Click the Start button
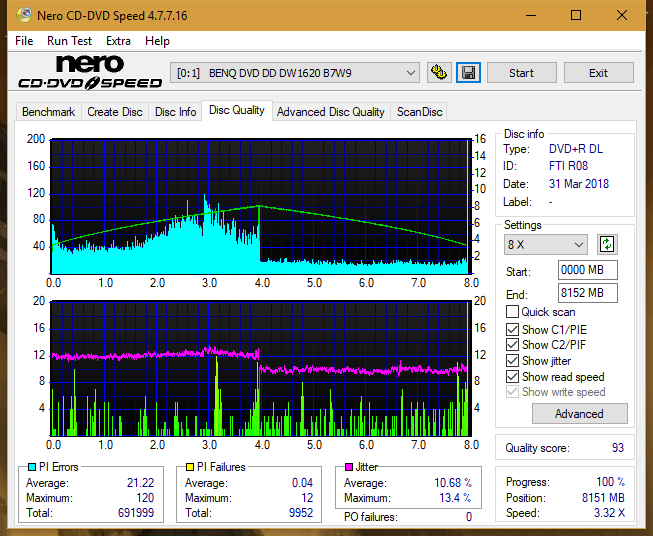 (521, 73)
